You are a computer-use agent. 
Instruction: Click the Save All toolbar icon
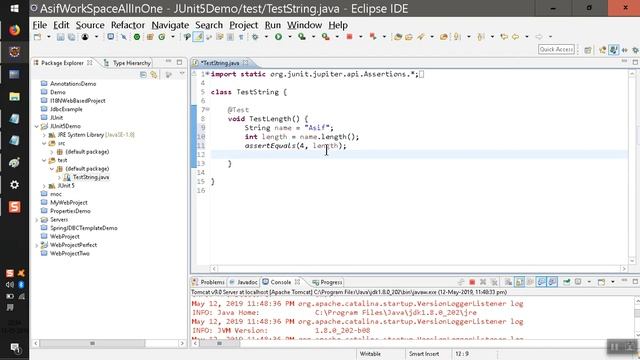coord(71,37)
